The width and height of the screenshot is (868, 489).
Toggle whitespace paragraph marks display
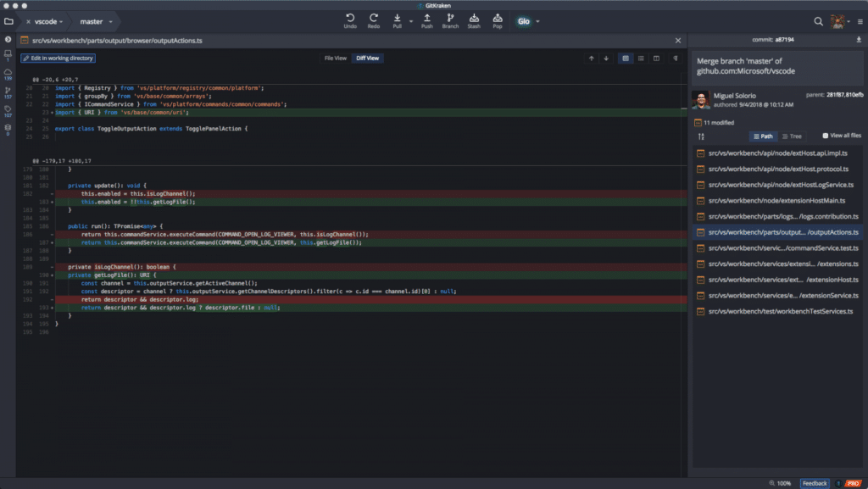676,58
